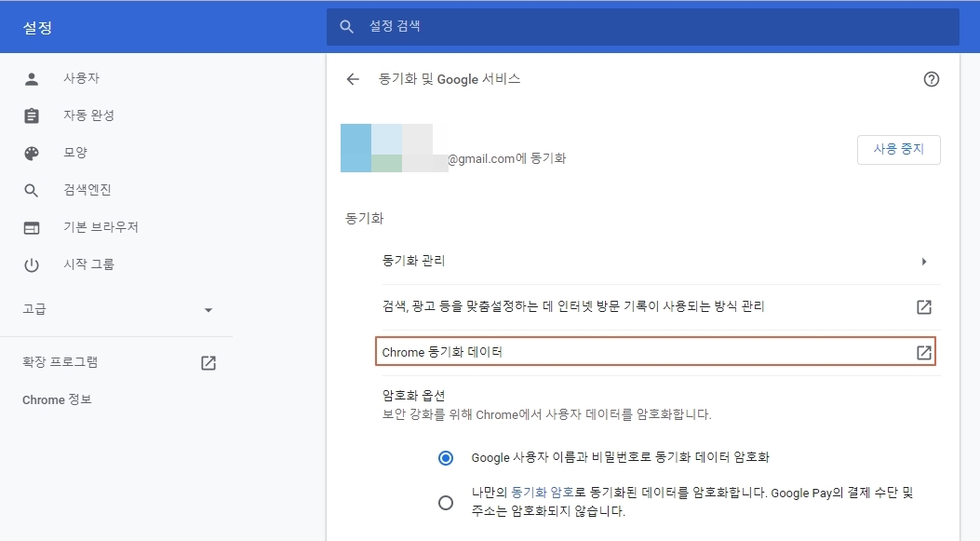Viewport: 980px width, 541px height.
Task: Go to the 검색엔진 settings section
Action: click(87, 190)
